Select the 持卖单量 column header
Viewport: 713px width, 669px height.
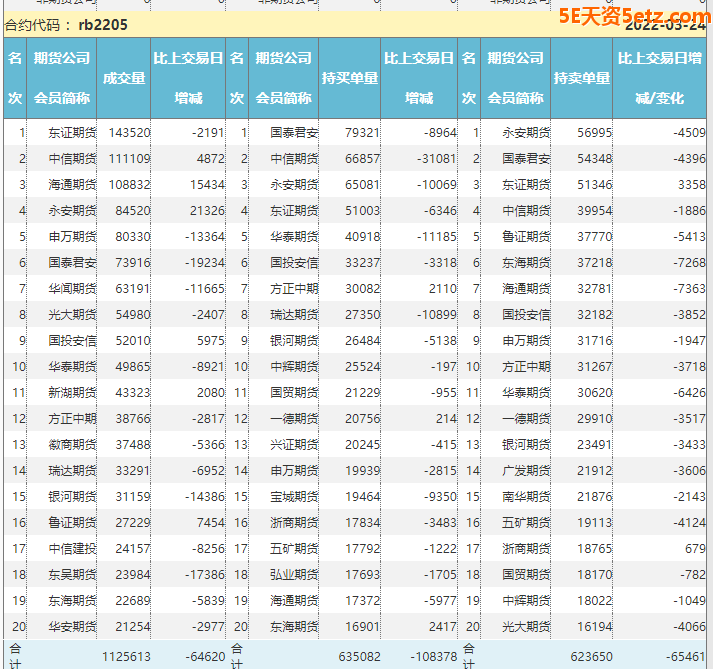(581, 78)
